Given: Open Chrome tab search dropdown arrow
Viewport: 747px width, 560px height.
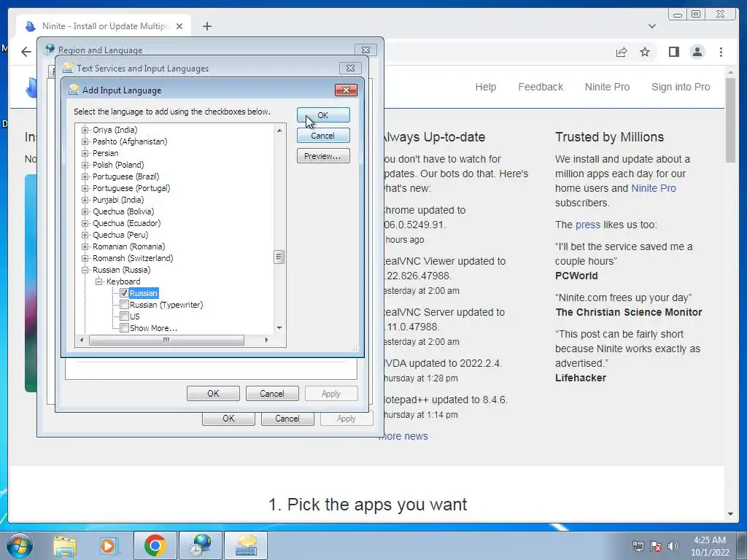Looking at the screenshot, I should pos(652,26).
